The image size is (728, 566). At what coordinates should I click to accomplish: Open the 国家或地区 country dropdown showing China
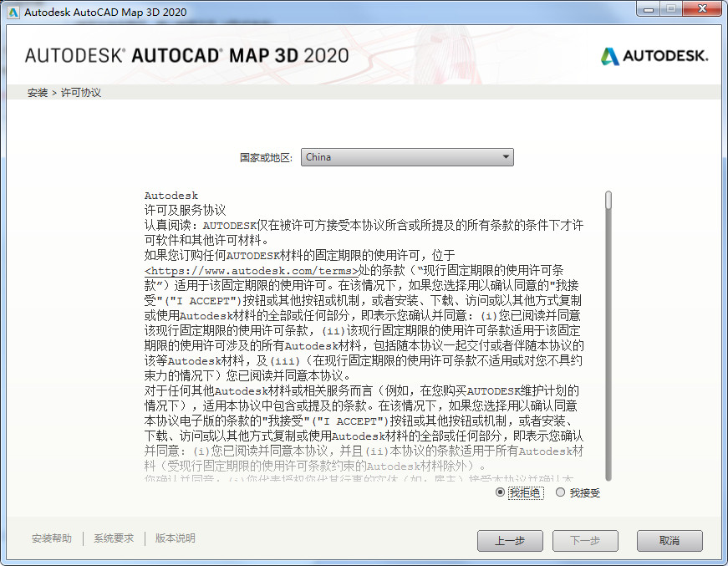pyautogui.click(x=407, y=157)
